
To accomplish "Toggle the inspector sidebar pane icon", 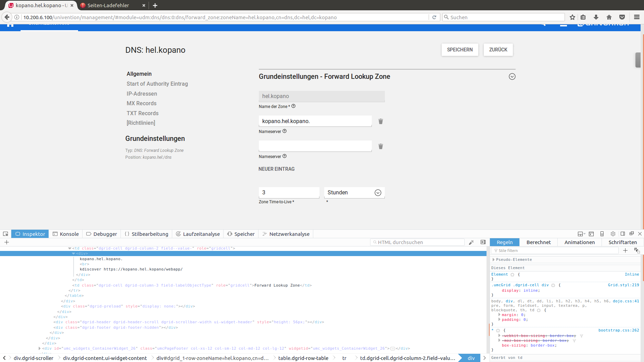I will tap(483, 242).
